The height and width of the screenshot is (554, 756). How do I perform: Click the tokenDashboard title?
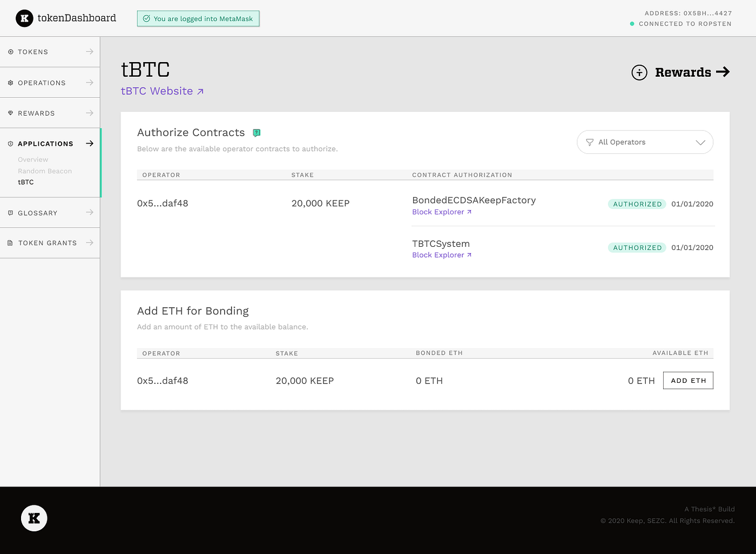pyautogui.click(x=77, y=18)
